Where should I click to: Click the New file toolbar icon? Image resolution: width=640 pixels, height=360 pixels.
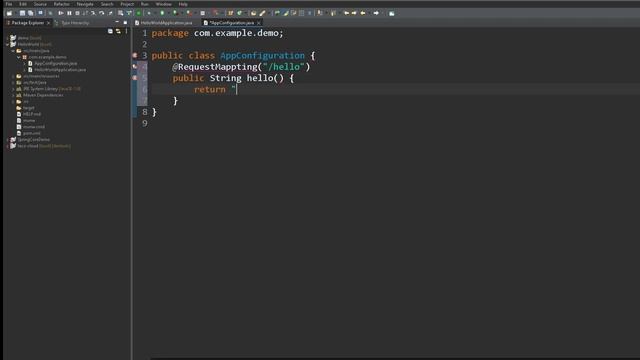pyautogui.click(x=9, y=13)
